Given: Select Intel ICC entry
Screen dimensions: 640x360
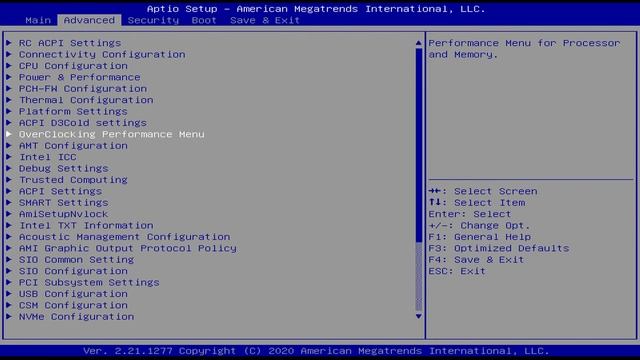Looking at the screenshot, I should coord(47,157).
